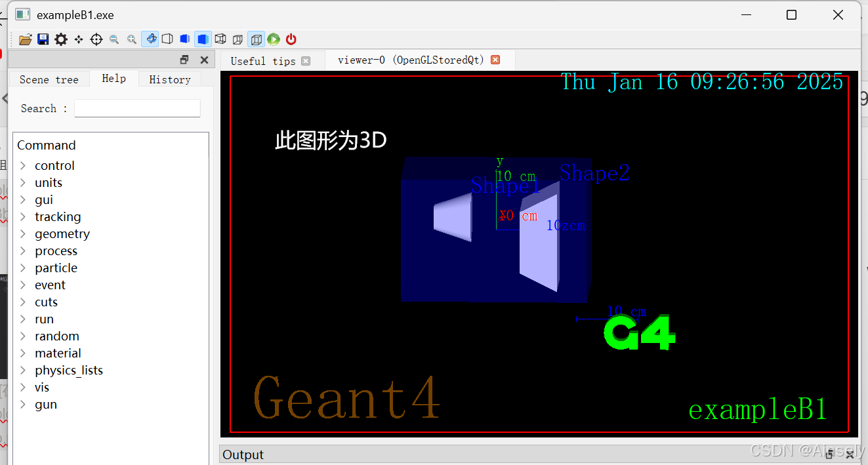The height and width of the screenshot is (465, 868).
Task: Expand the process command node
Action: pyautogui.click(x=23, y=251)
